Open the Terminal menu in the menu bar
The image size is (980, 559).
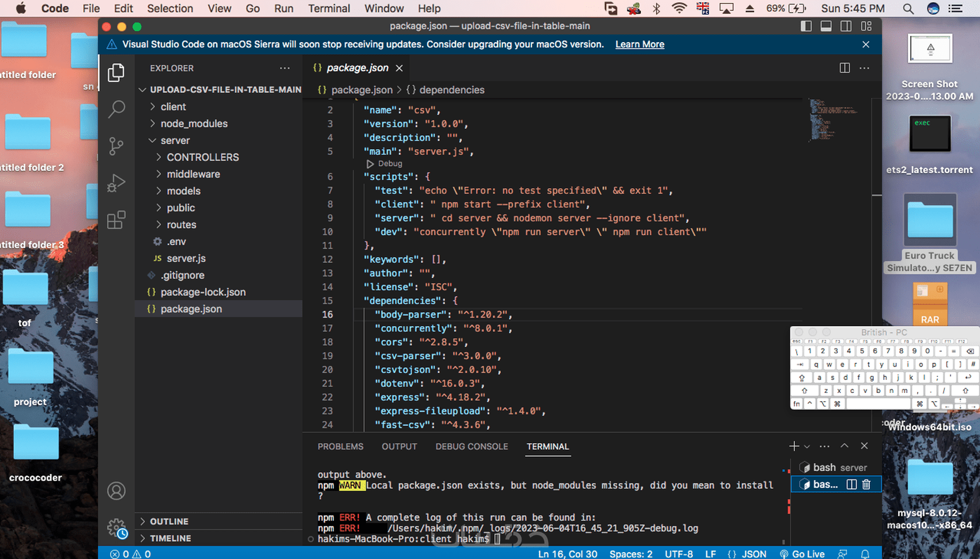click(329, 8)
